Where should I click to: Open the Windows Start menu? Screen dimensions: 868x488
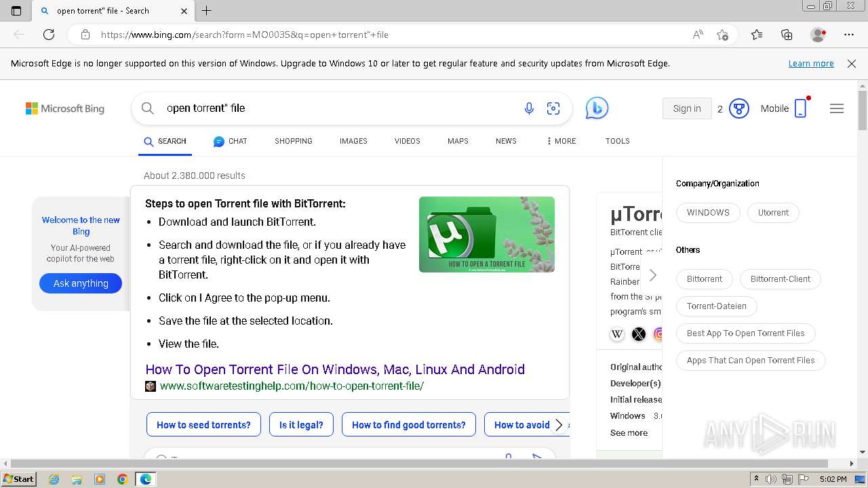[19, 479]
